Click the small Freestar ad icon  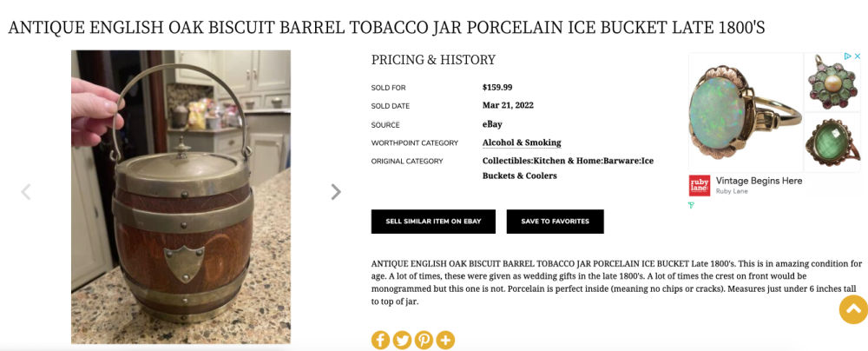(x=692, y=206)
